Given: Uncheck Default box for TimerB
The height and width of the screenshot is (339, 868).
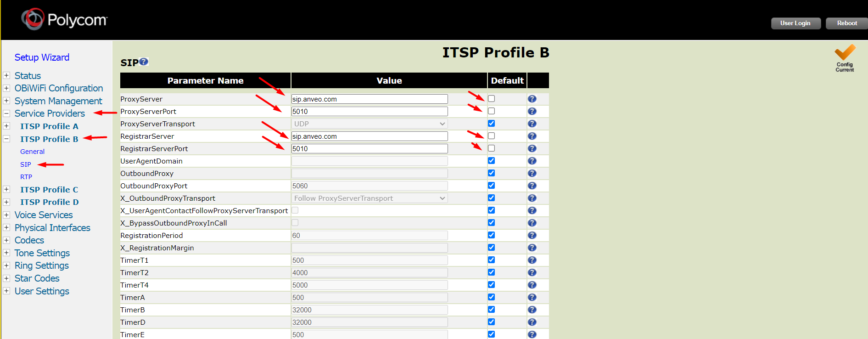Looking at the screenshot, I should pos(491,309).
